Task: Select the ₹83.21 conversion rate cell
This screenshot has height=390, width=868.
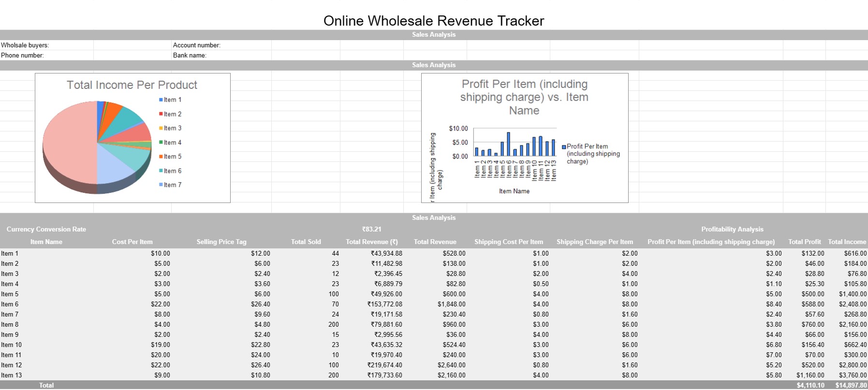Action: (x=371, y=230)
